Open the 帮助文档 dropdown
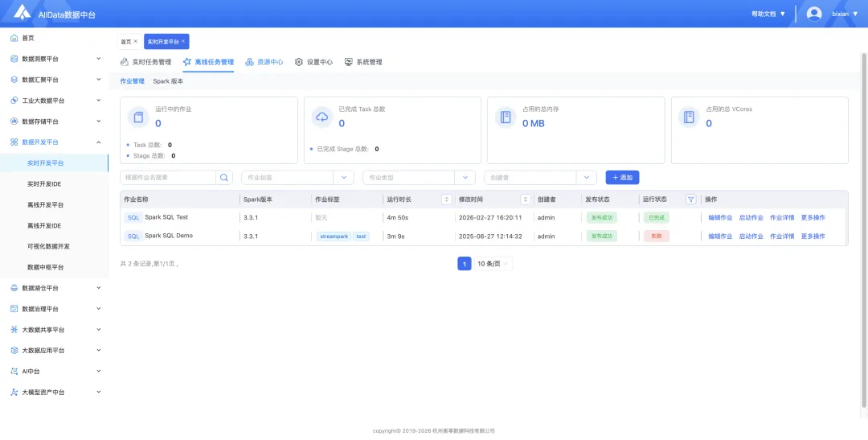Screen dimensions: 868x440 [768, 14]
